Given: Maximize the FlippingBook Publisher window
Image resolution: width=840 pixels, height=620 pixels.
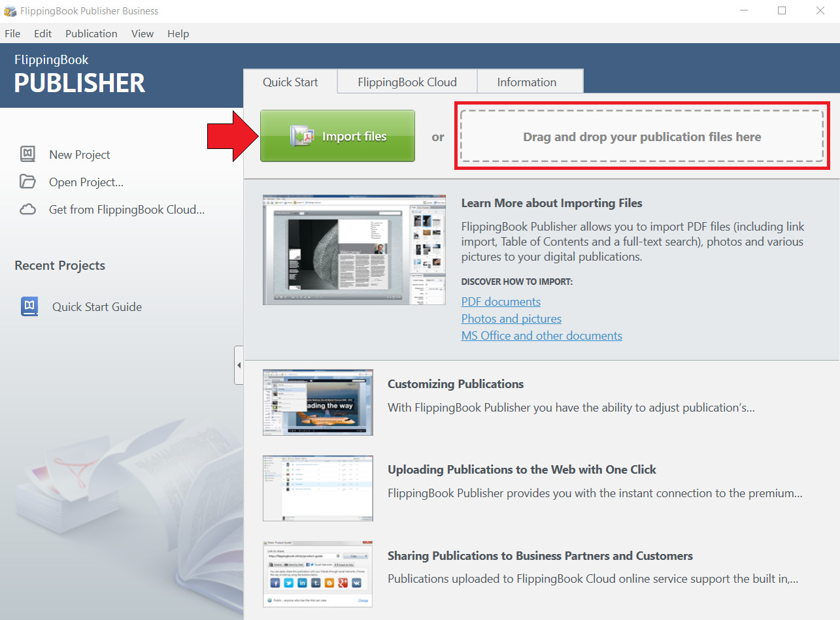Looking at the screenshot, I should click(782, 10).
